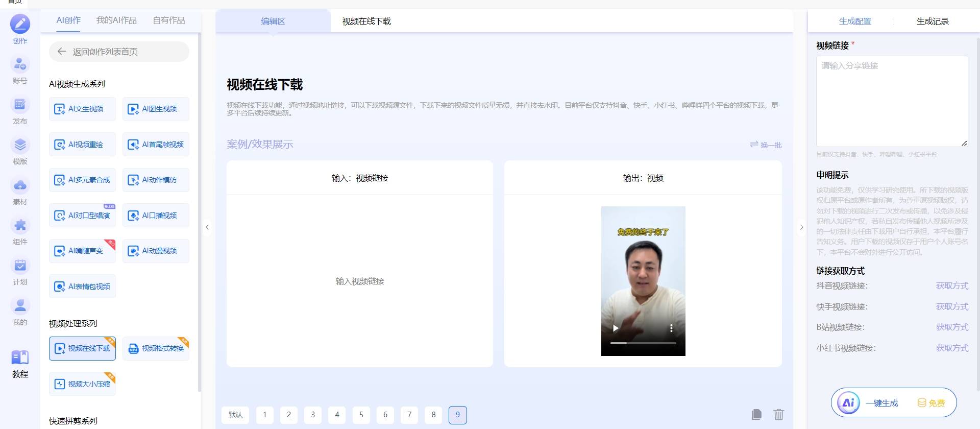Open video player more options menu
The image size is (980, 429).
click(x=671, y=328)
